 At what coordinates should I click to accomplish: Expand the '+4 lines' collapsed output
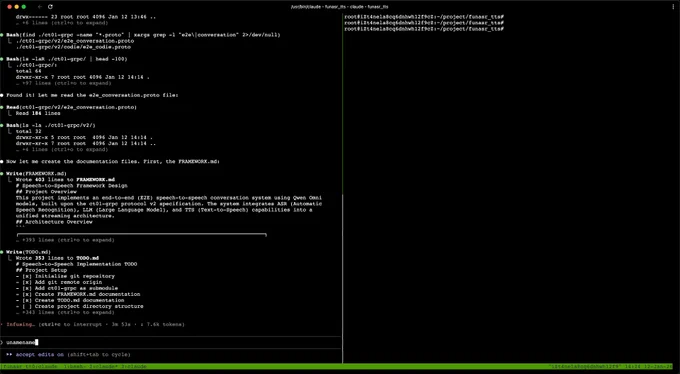click(x=62, y=149)
